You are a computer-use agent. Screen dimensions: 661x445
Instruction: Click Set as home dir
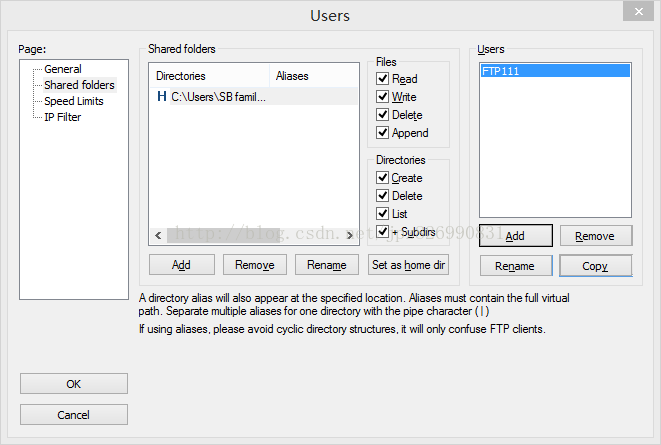point(408,265)
